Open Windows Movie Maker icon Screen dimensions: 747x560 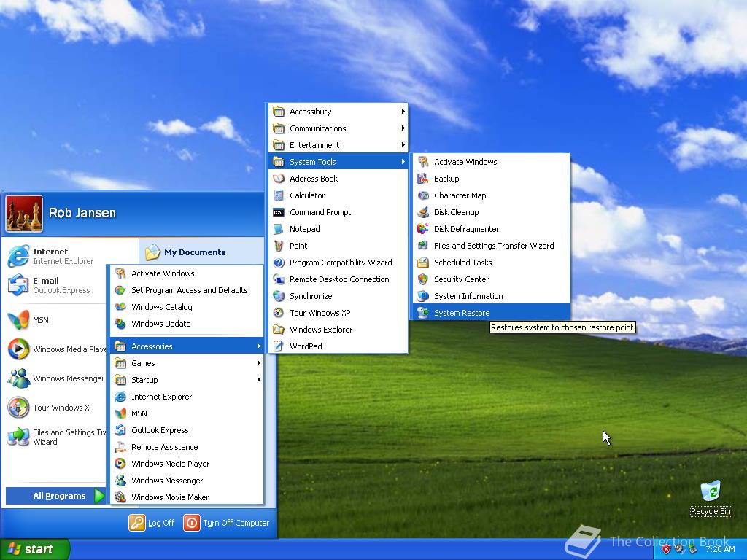pyautogui.click(x=120, y=497)
